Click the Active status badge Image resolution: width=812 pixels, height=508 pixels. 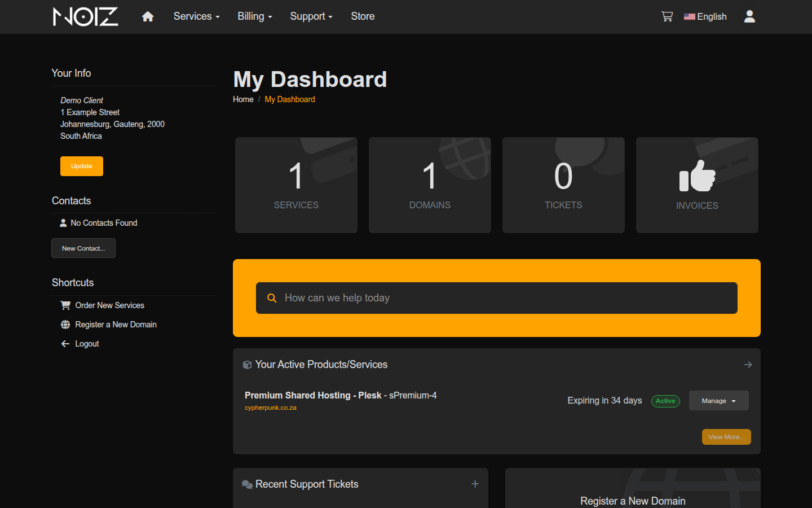coord(665,401)
